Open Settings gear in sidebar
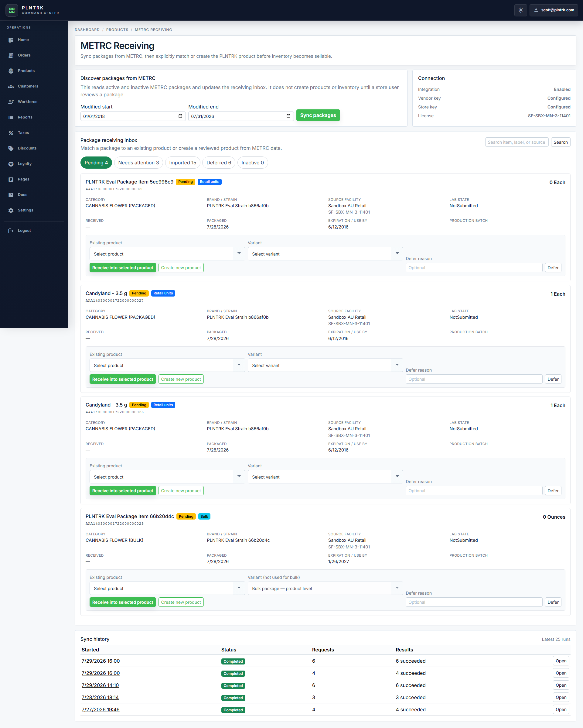 coord(11,210)
